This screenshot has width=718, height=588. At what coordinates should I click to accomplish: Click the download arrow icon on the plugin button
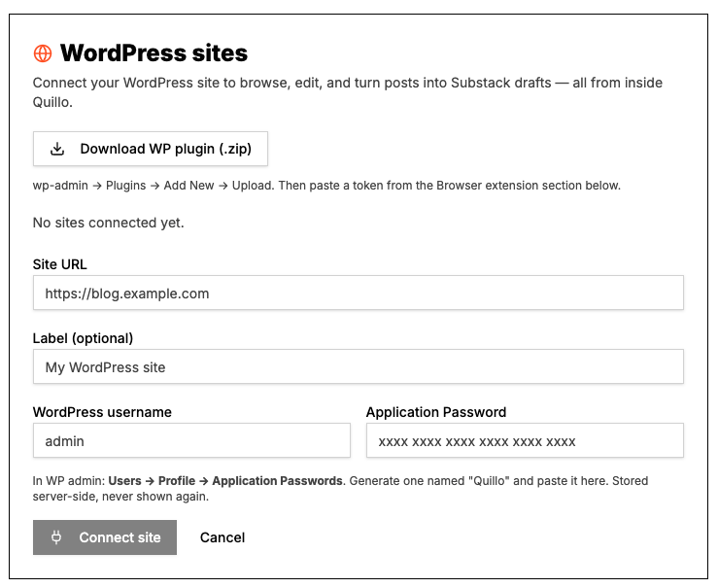[57, 149]
